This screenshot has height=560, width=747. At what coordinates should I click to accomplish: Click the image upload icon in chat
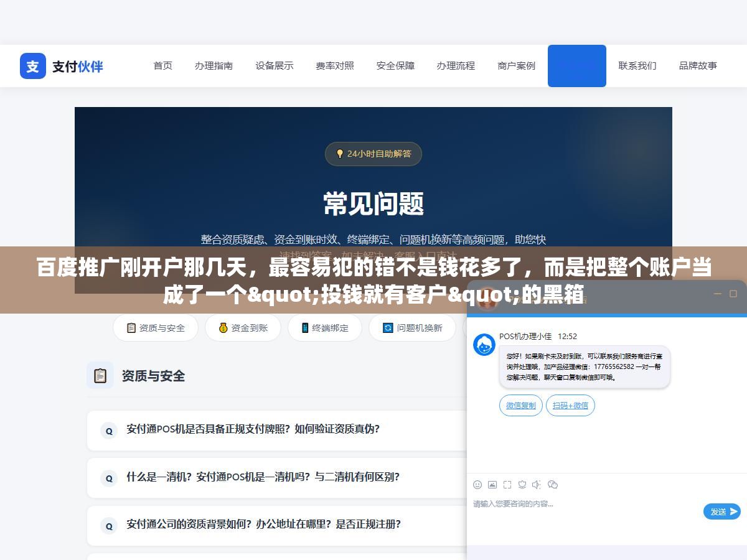coord(492,485)
